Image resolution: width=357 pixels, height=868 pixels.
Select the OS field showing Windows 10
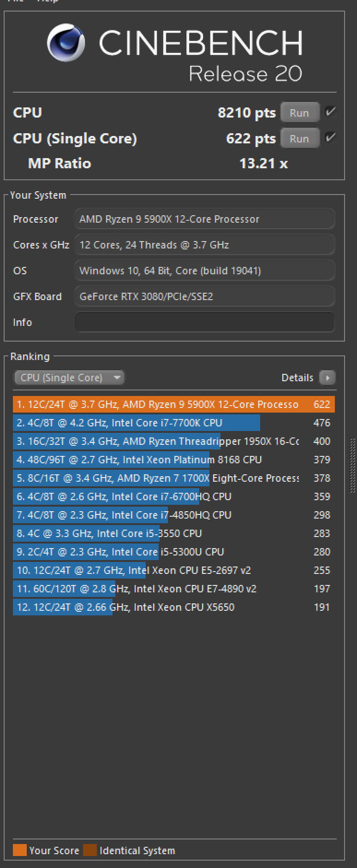click(x=204, y=271)
